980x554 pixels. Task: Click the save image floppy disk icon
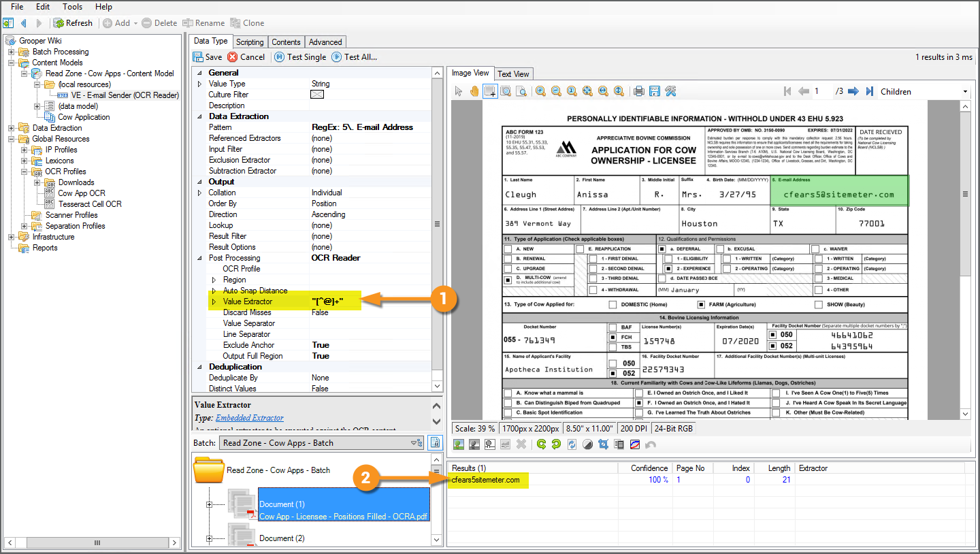pos(654,91)
